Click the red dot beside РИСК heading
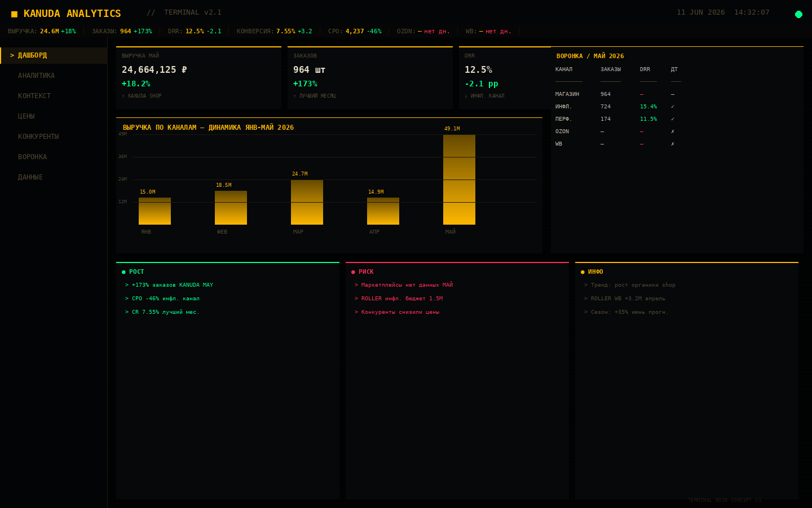 (x=353, y=272)
